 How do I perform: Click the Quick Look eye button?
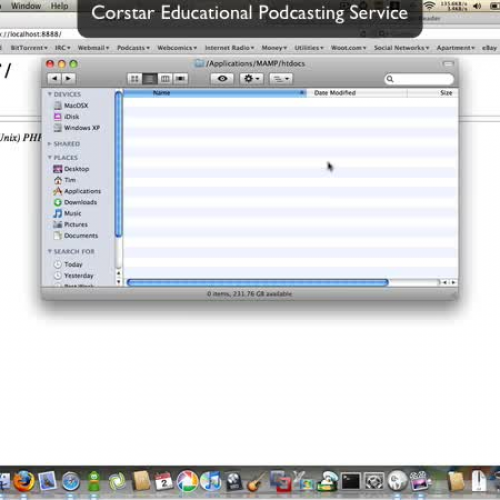point(223,79)
